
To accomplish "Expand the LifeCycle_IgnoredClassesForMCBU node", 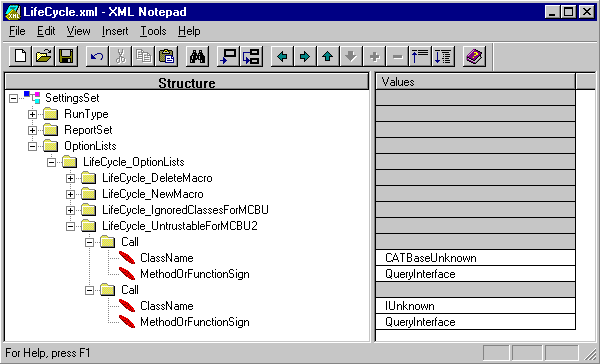I will [70, 210].
